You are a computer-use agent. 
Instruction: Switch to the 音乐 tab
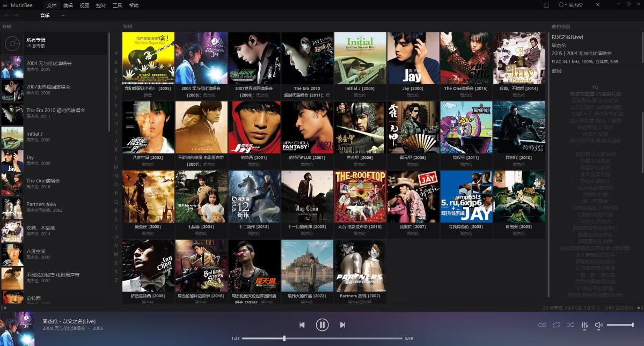(45, 16)
